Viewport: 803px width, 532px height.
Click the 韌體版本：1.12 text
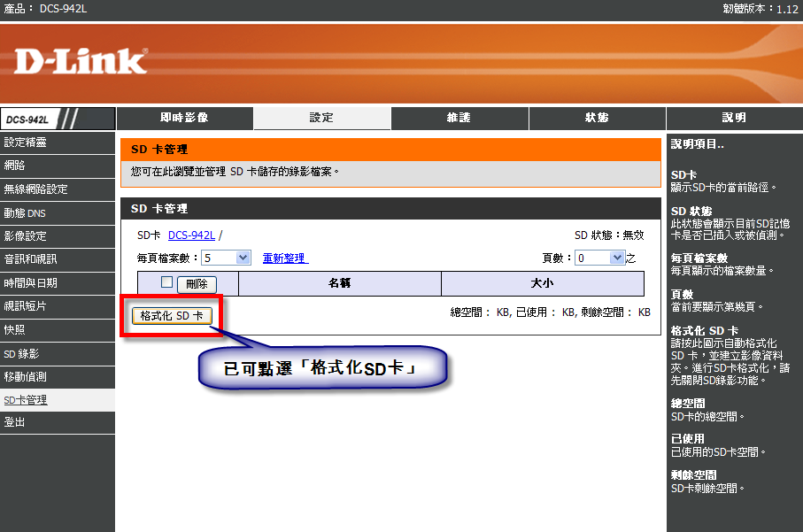(761, 9)
